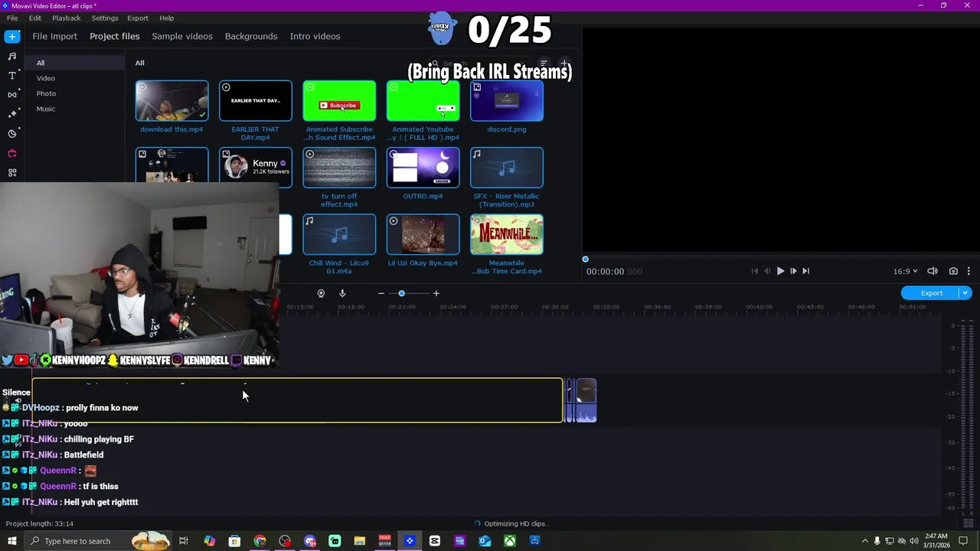Open the pink effects store bag icon
The image size is (980, 551).
12,153
